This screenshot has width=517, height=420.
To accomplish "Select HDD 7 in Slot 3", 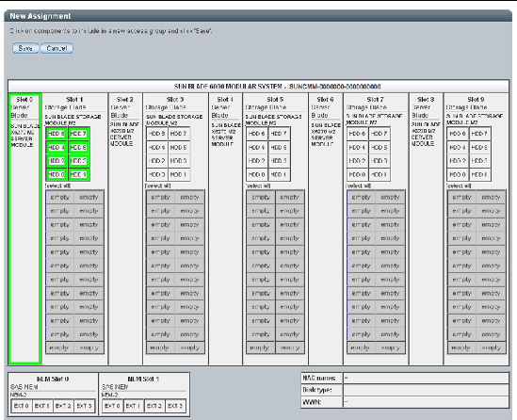I will [x=179, y=134].
